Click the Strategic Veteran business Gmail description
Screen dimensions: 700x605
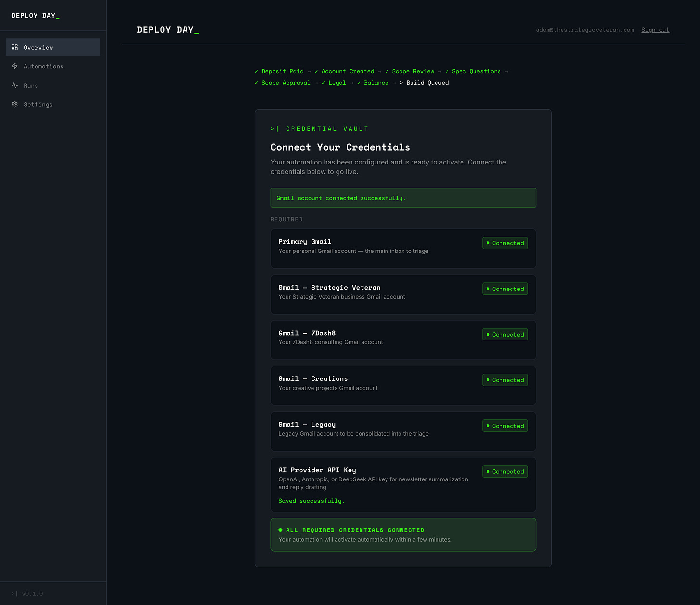point(342,297)
